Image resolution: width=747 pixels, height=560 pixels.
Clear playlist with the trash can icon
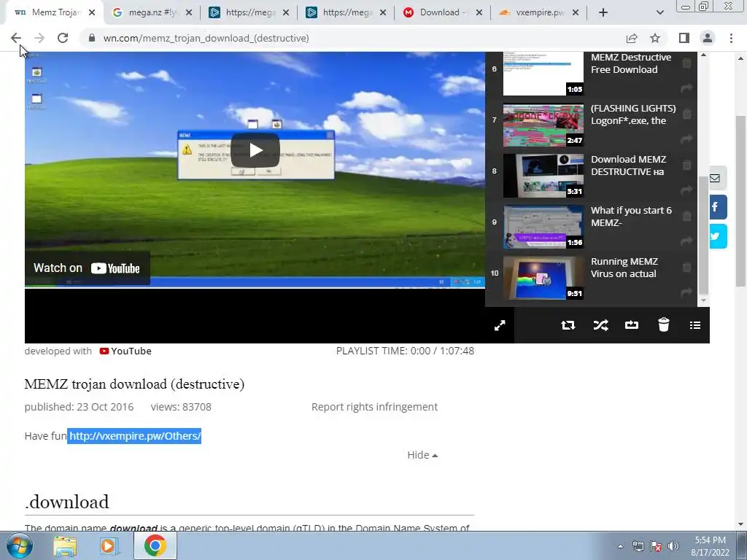(x=664, y=324)
